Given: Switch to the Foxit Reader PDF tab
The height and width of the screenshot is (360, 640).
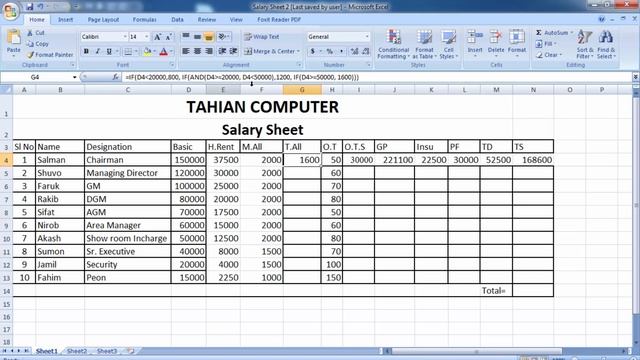Looking at the screenshot, I should pos(279,20).
